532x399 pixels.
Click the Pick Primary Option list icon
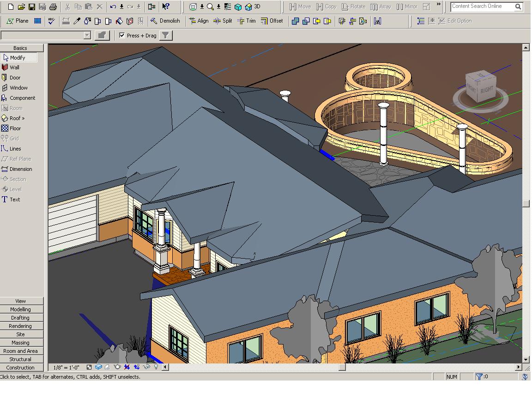tap(421, 21)
